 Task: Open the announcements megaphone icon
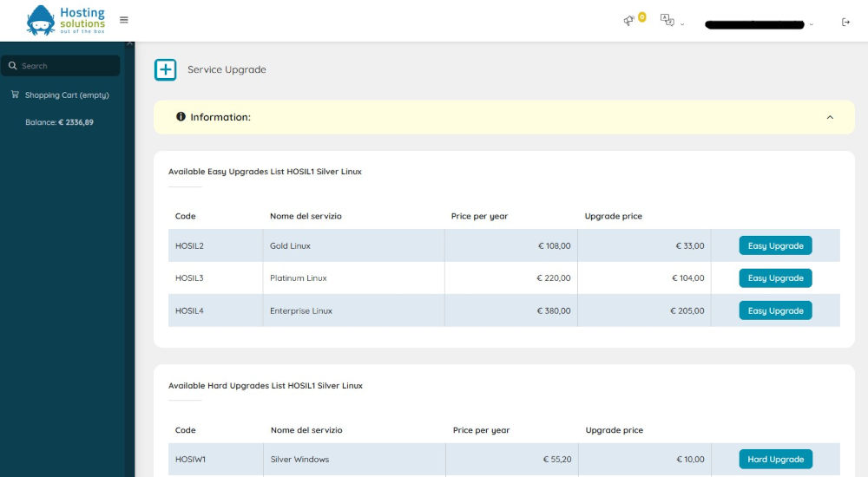628,21
